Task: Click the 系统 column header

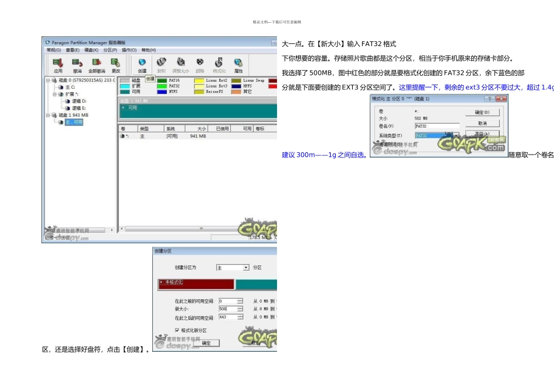Action: click(x=174, y=129)
